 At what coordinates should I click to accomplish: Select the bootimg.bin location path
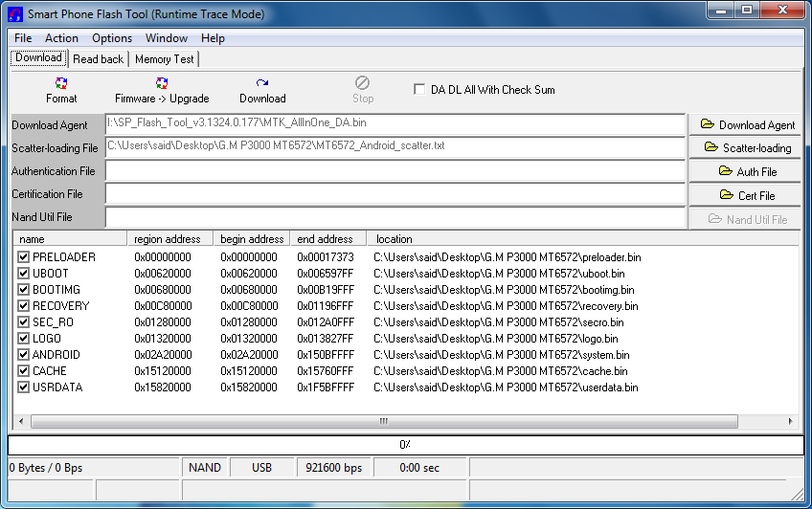point(504,290)
